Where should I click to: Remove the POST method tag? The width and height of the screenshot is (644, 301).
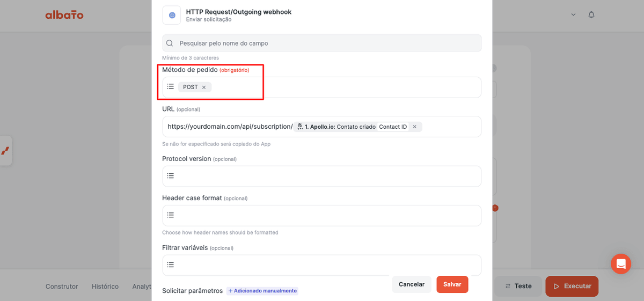(204, 87)
